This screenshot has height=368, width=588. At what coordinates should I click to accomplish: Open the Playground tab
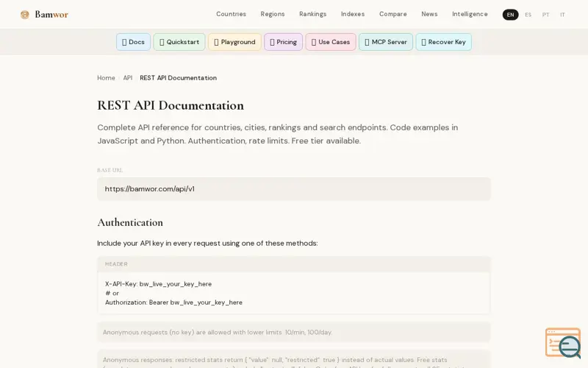tap(234, 42)
